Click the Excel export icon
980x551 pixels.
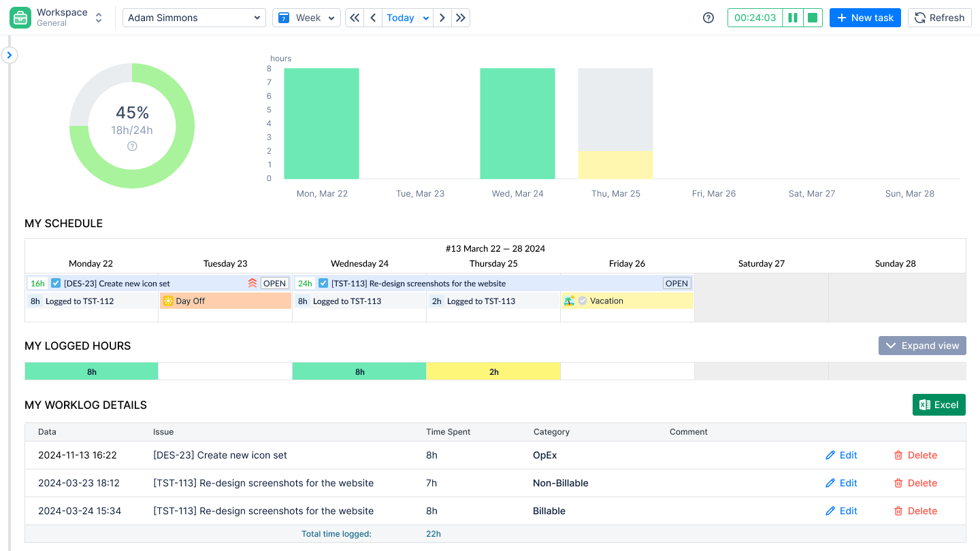pyautogui.click(x=924, y=404)
